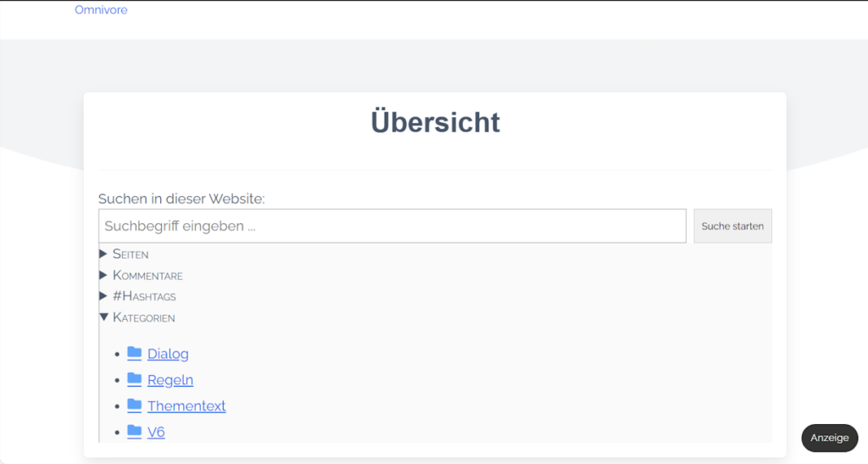Click the triangle arrow before Seiten

point(103,254)
